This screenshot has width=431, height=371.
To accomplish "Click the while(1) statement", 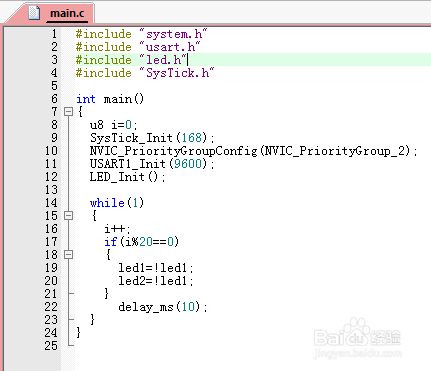I will pos(117,203).
